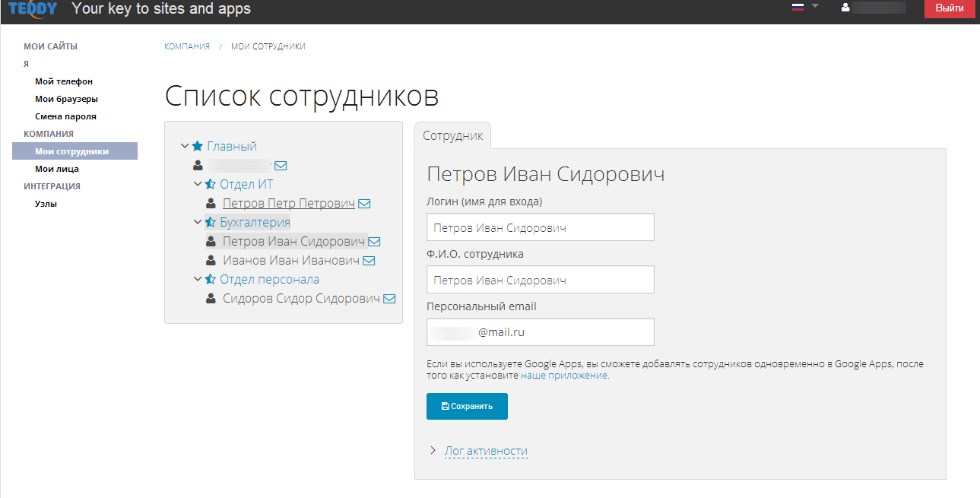
Task: Click the star icon beside Главный
Action: (x=198, y=146)
